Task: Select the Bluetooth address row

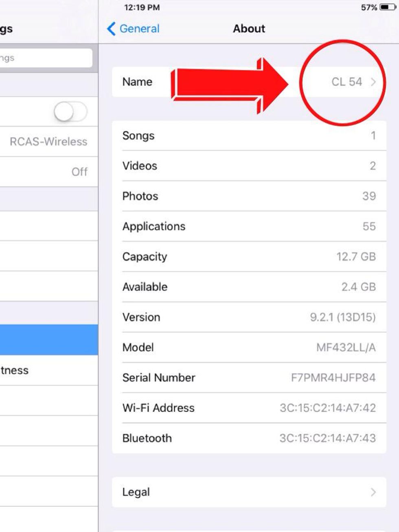Action: pyautogui.click(x=249, y=438)
